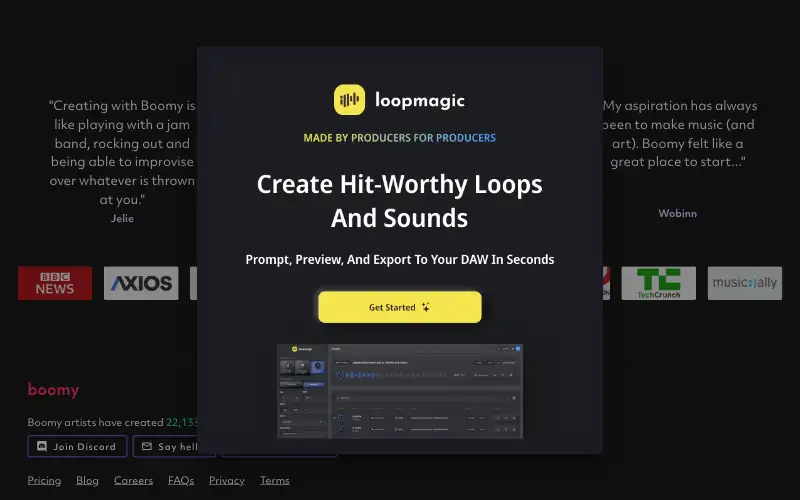
Task: Click the 'Creating with Boomy is' testimonial quote
Action: tap(122, 152)
